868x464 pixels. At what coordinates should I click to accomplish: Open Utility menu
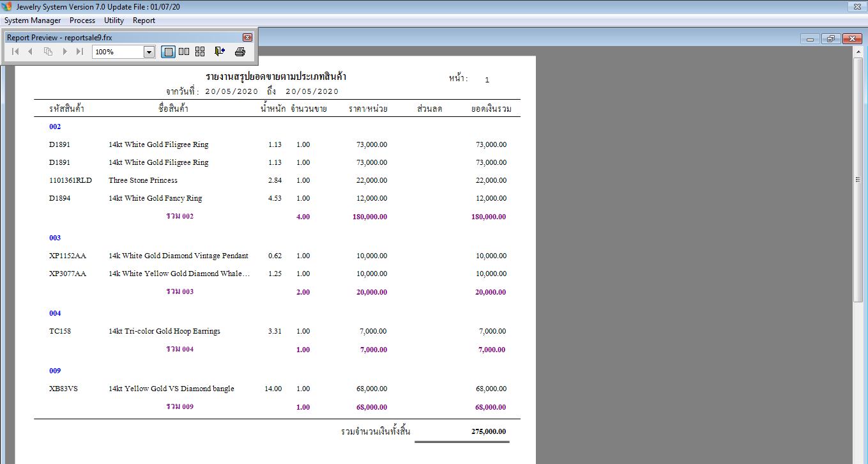pos(114,20)
